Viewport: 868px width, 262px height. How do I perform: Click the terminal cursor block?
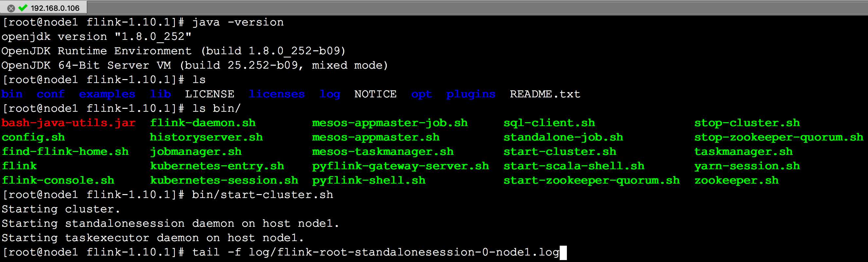[x=563, y=253]
